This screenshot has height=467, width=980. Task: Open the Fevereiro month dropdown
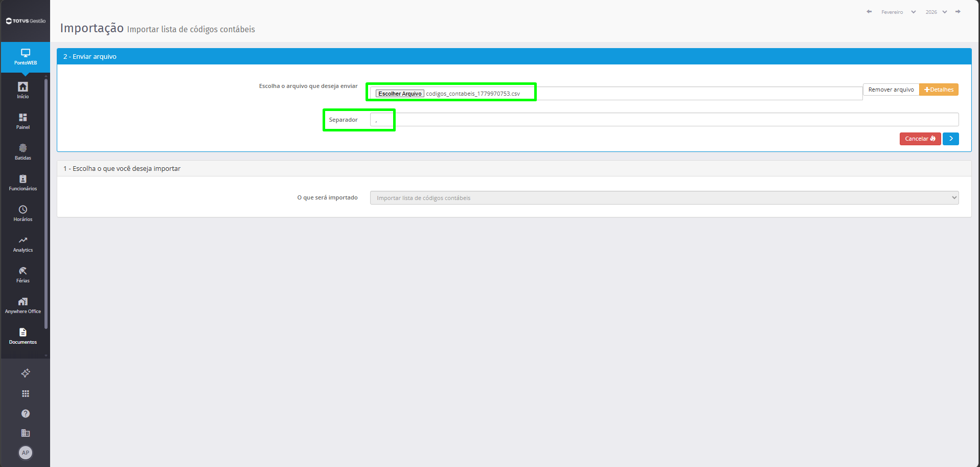pos(898,12)
